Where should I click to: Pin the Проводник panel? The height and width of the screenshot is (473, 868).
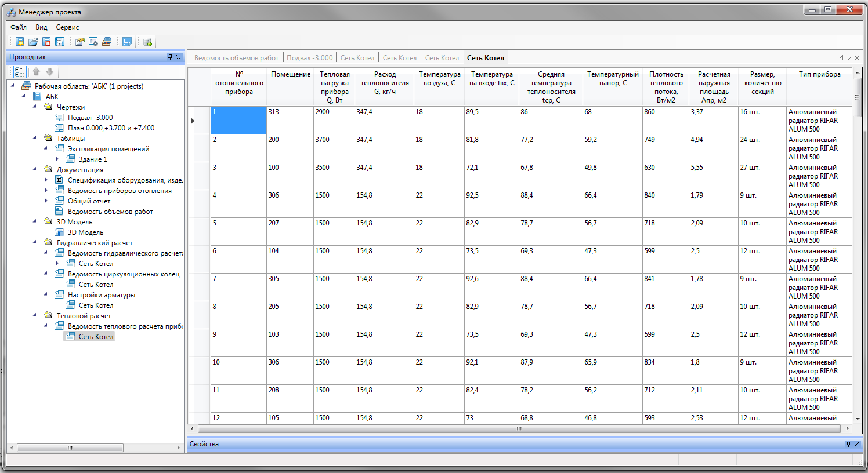click(x=170, y=57)
